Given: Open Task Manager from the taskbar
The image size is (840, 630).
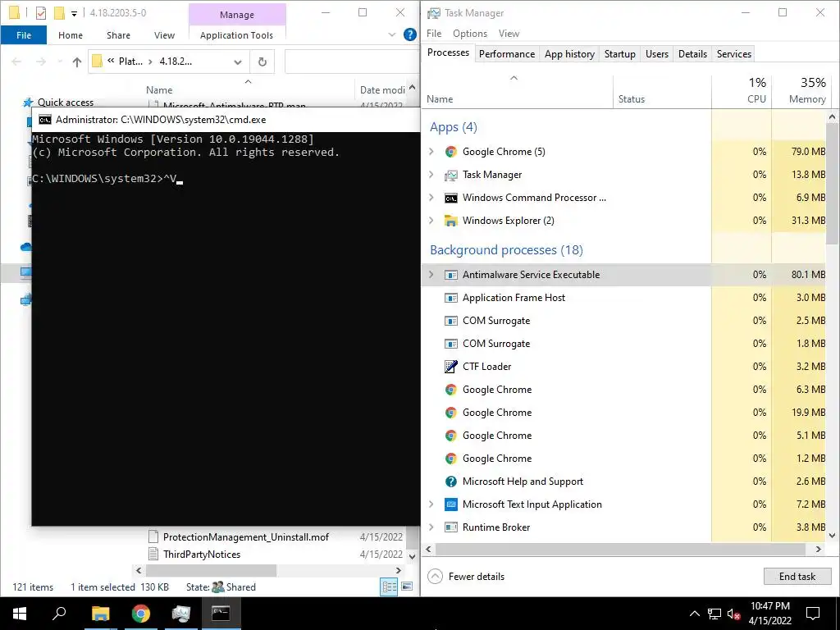Looking at the screenshot, I should click(x=180, y=614).
